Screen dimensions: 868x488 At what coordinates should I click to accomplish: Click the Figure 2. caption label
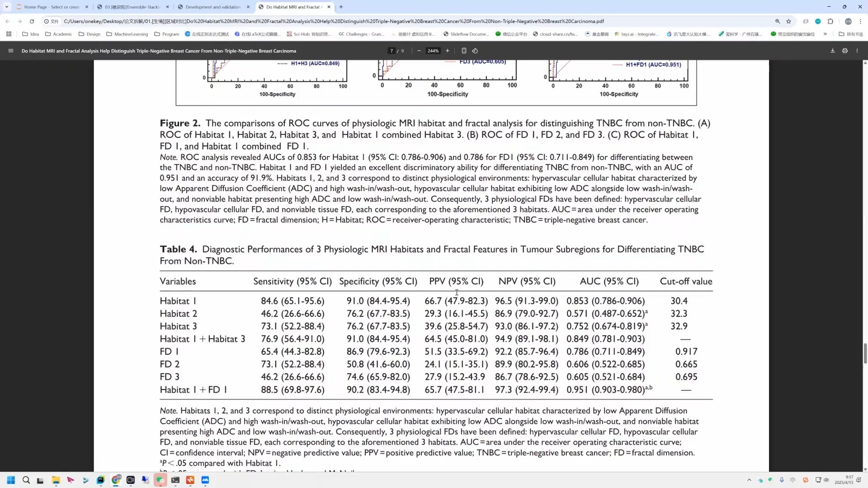tap(180, 123)
